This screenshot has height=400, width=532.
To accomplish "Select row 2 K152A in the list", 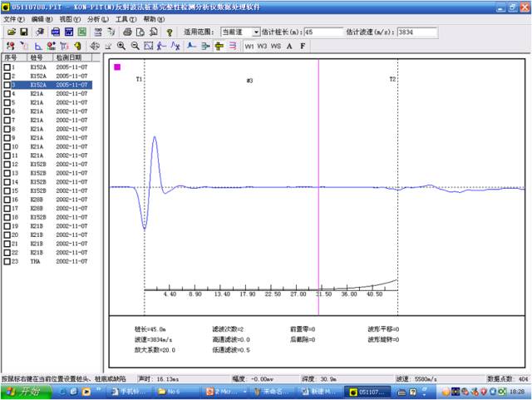I will pos(47,76).
